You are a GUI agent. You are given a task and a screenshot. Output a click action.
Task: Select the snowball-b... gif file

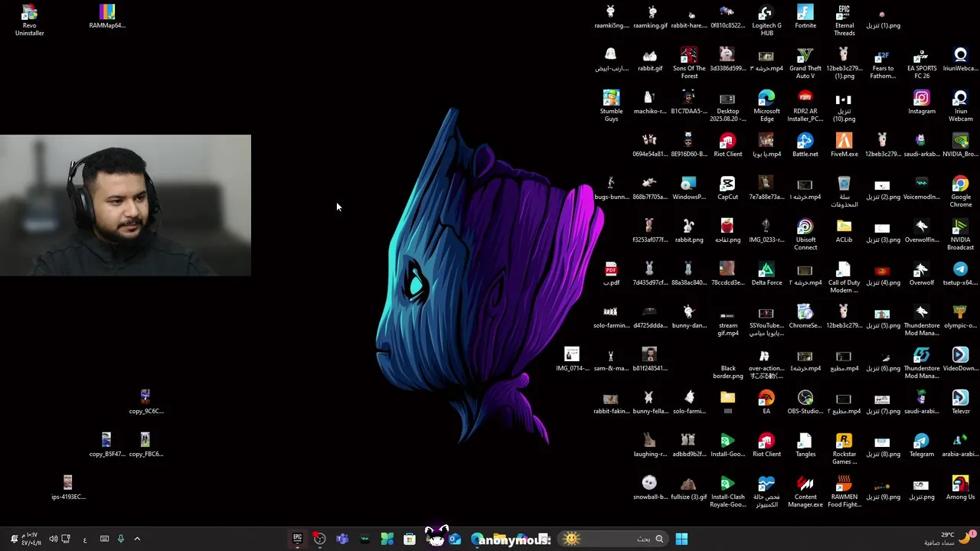[x=649, y=488]
